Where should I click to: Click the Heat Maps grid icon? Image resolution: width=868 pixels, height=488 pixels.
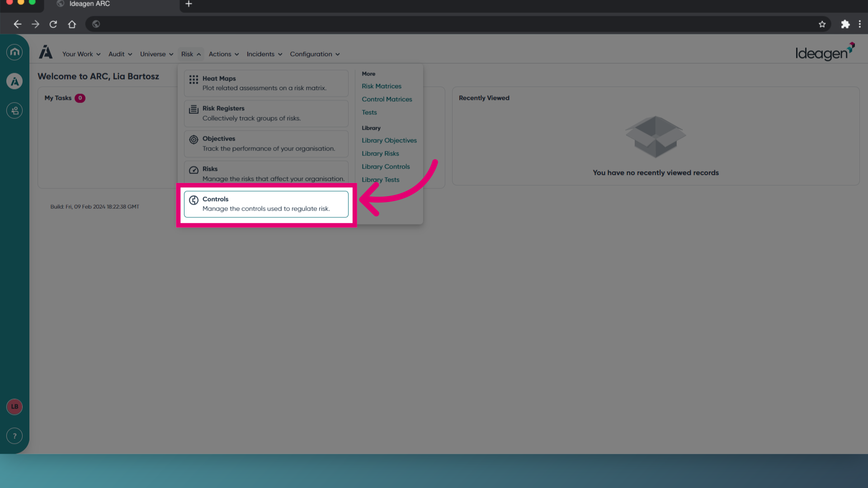click(193, 80)
